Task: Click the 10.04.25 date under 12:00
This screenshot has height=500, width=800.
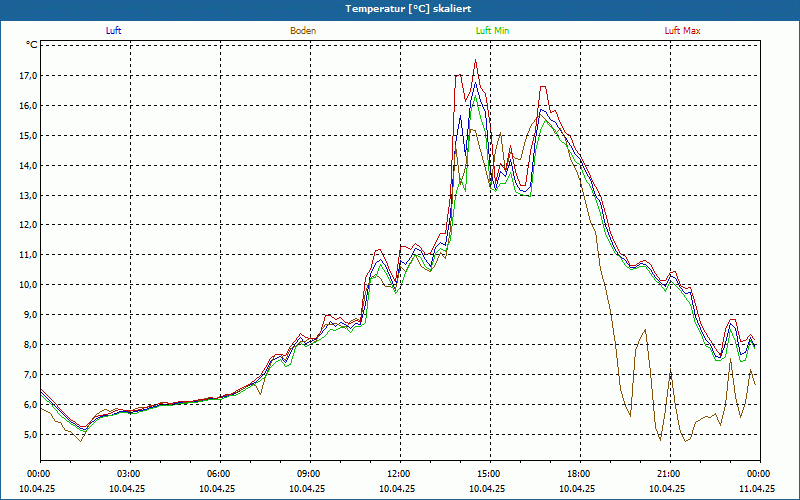Action: pos(396,488)
